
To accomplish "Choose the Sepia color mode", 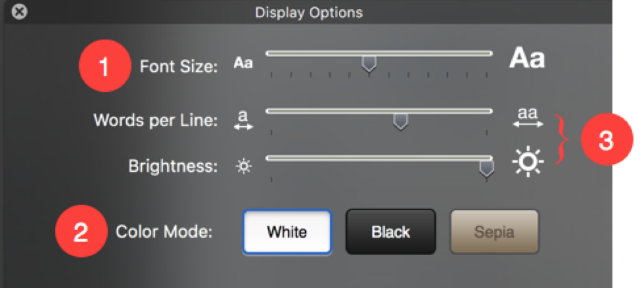I will (495, 232).
